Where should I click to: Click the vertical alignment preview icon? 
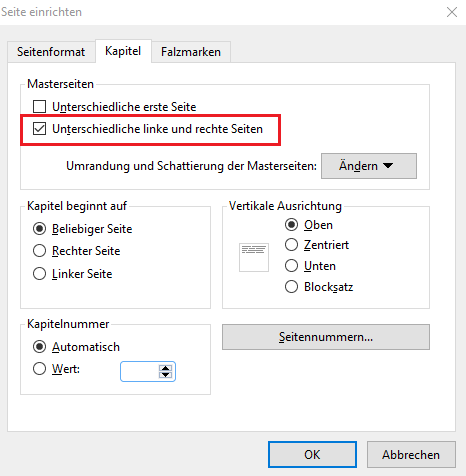point(254,257)
